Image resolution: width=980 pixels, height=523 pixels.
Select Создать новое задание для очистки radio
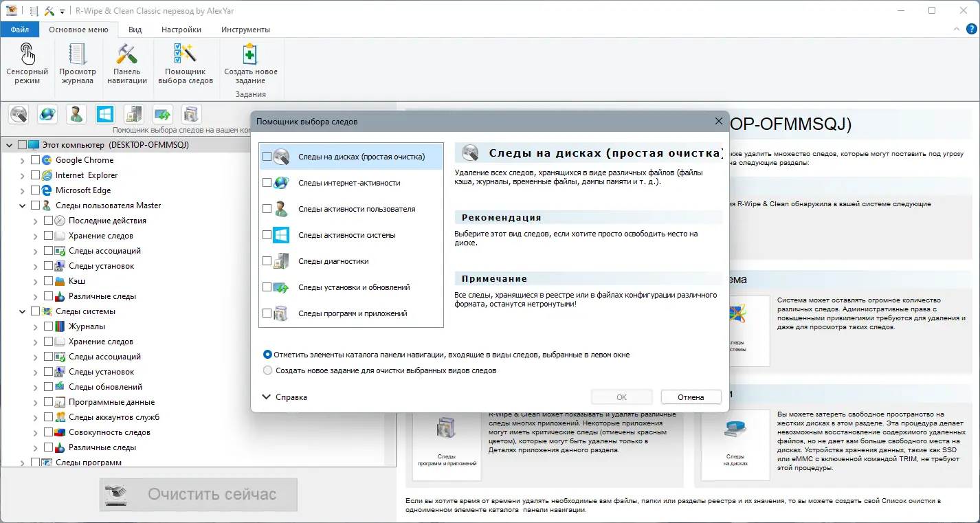[x=268, y=370]
